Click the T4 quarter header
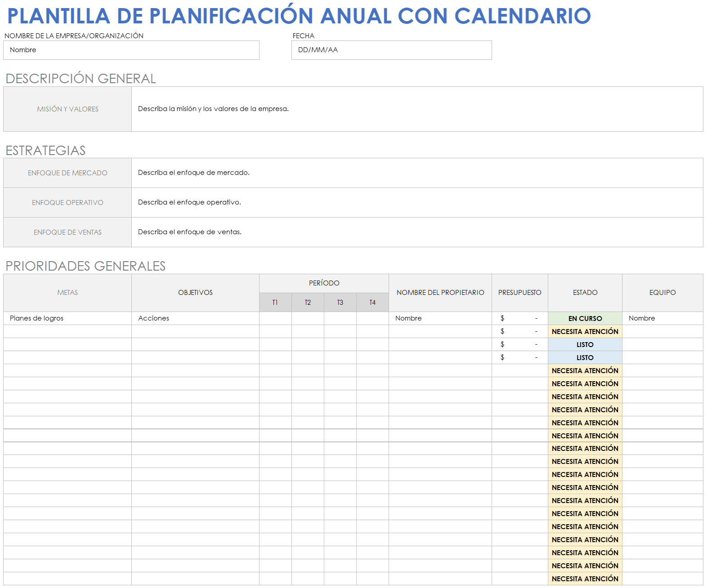The height and width of the screenshot is (588, 707). (372, 303)
